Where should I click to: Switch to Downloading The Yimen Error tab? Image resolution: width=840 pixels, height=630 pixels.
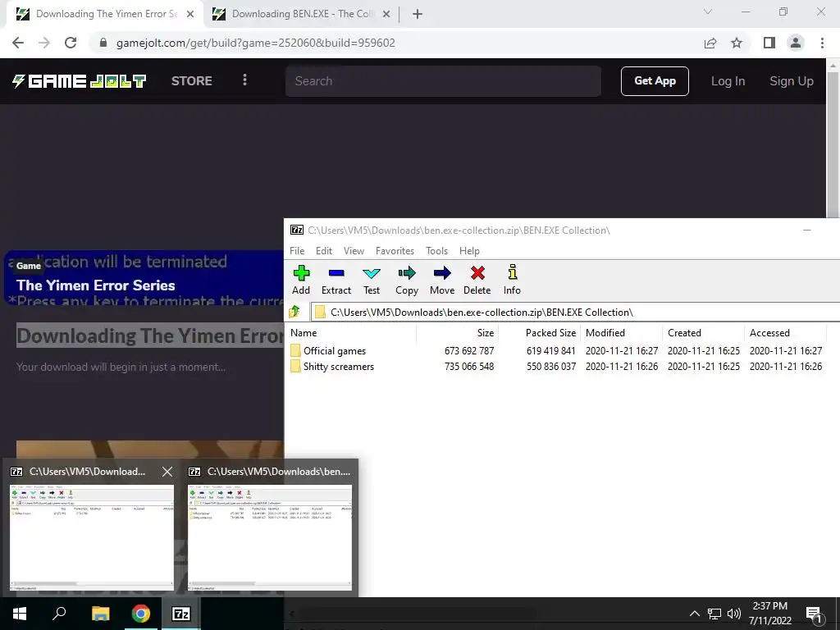tap(104, 14)
